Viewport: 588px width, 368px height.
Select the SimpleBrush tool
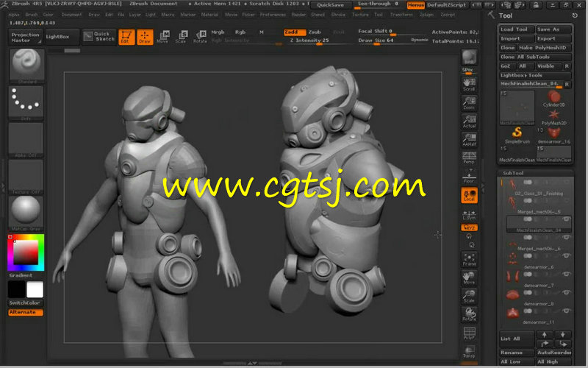(517, 135)
